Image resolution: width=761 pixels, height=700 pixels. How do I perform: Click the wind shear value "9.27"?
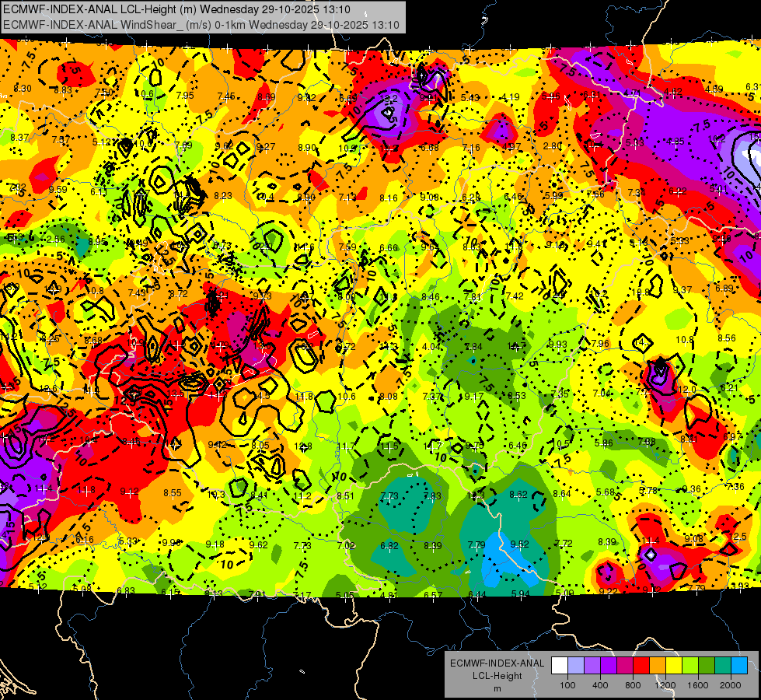point(266,147)
